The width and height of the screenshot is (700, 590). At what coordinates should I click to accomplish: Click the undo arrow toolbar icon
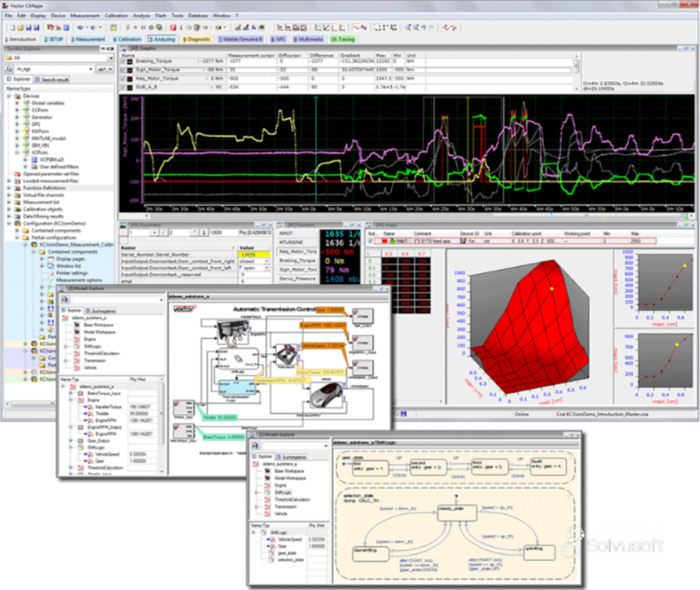point(423,27)
